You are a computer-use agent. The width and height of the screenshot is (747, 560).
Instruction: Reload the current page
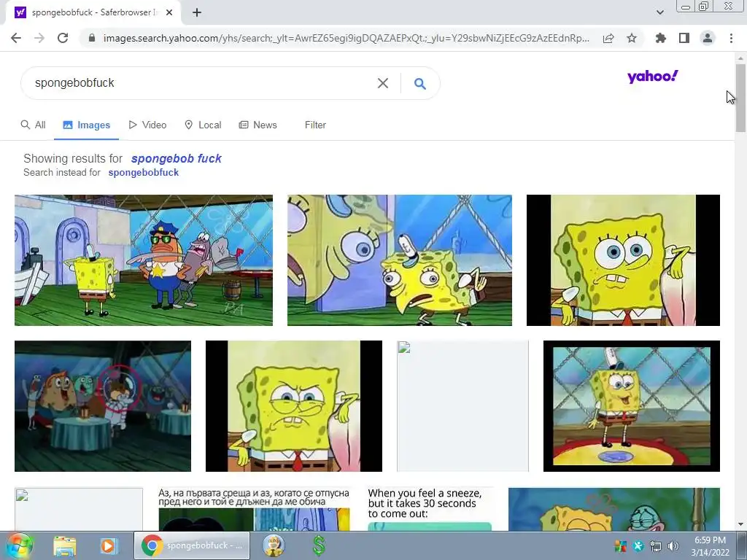click(x=63, y=38)
